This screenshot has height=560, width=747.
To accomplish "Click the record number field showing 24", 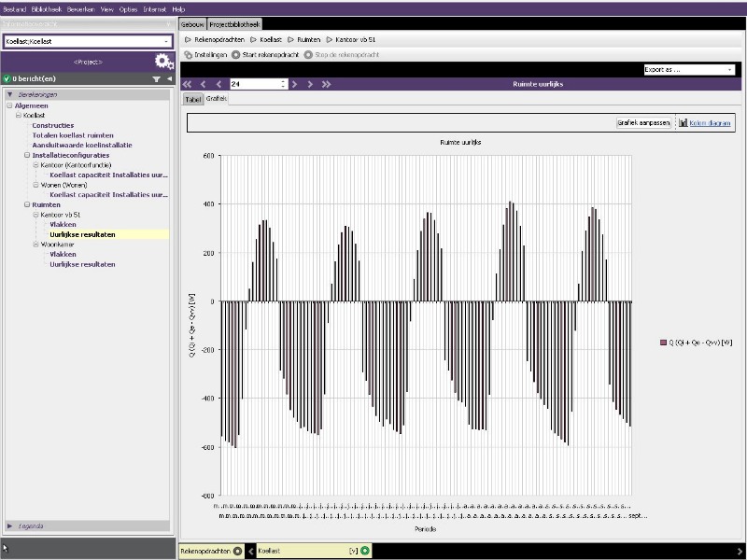I will coord(257,84).
